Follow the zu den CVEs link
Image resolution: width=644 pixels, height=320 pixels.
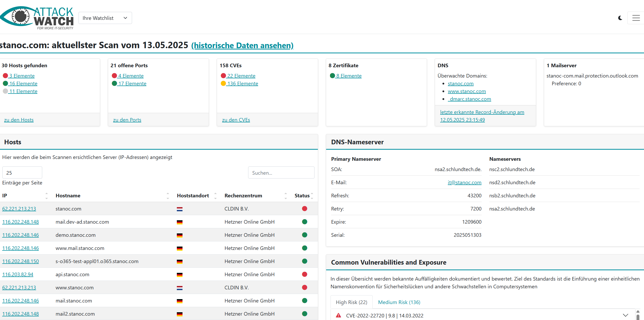236,120
